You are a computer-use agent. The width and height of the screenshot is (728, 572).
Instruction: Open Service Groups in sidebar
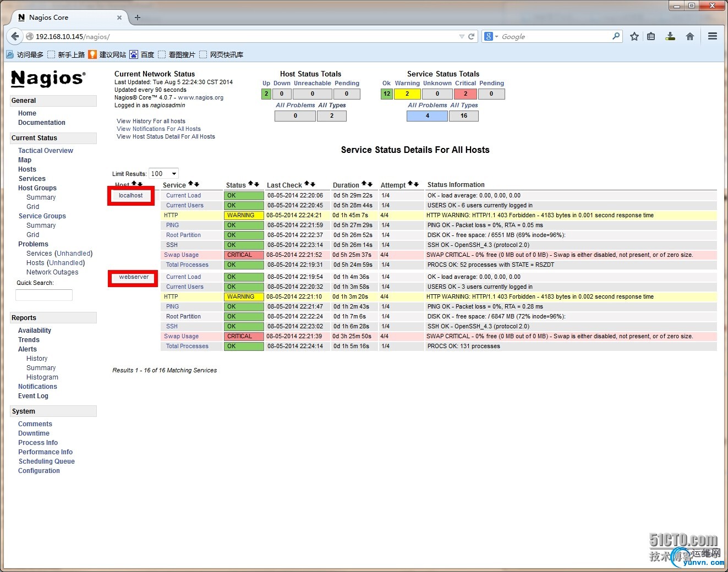pyautogui.click(x=42, y=216)
